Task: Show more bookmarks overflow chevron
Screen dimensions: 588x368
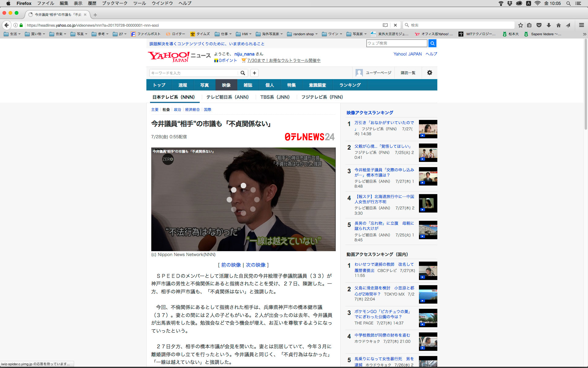Action: coord(584,34)
